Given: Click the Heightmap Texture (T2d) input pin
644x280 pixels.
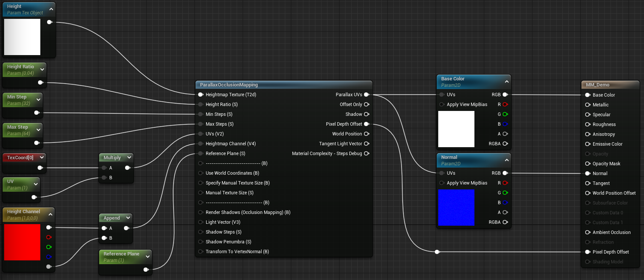Looking at the screenshot, I should 201,95.
